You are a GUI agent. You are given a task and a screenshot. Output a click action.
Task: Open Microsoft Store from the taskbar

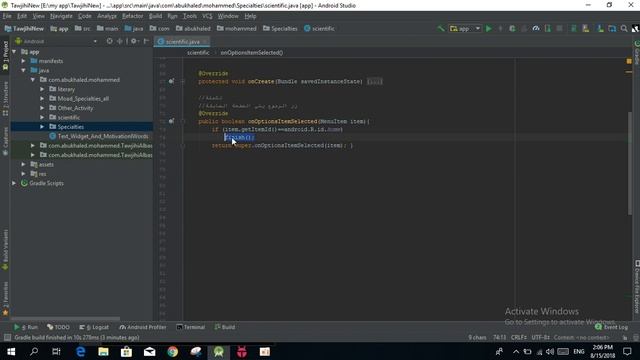(126, 351)
